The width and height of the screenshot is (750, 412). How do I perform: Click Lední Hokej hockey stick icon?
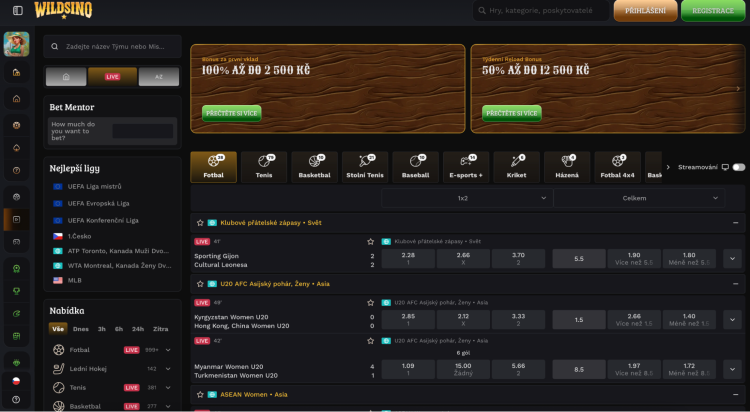(x=58, y=369)
